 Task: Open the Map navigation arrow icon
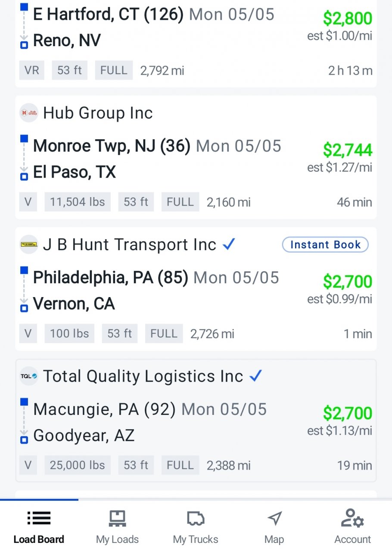pos(274,518)
